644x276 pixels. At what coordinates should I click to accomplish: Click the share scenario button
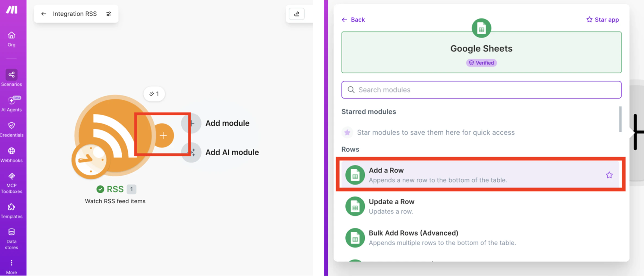297,14
